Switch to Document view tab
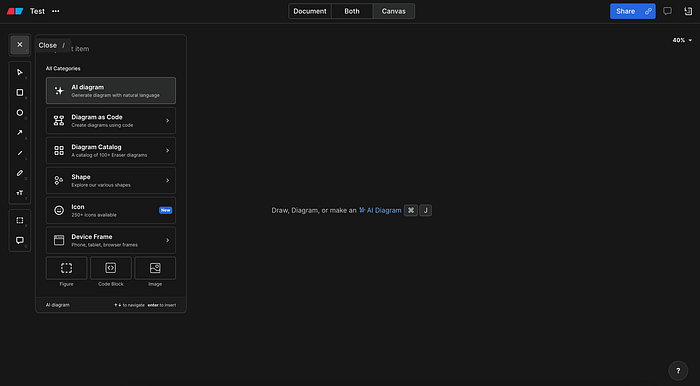The width and height of the screenshot is (700, 386). tap(310, 11)
